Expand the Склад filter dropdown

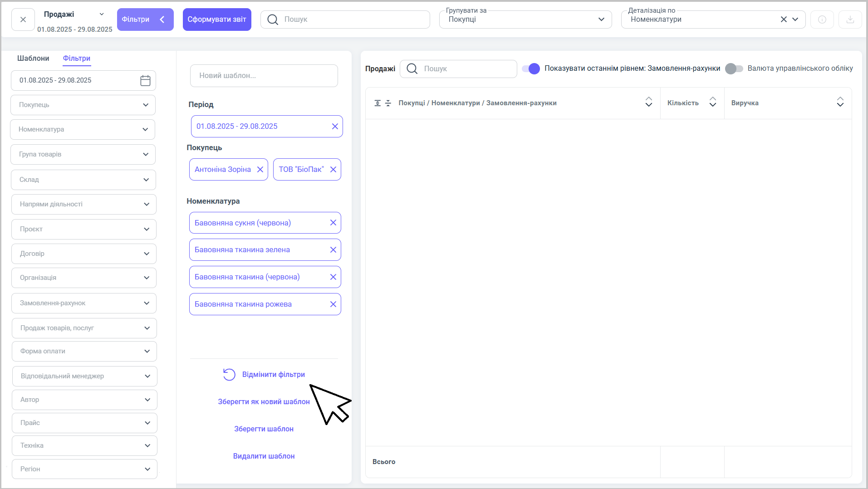(83, 180)
